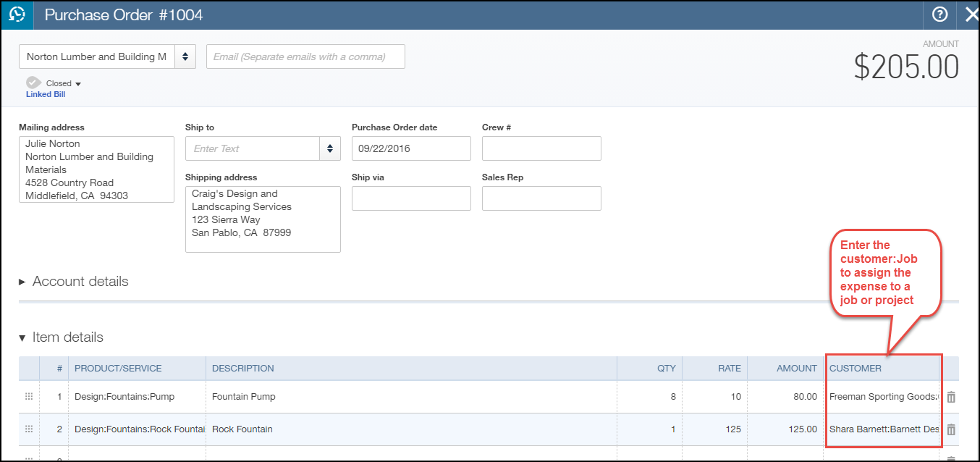The height and width of the screenshot is (462, 980).
Task: Click the row number 1 cell
Action: pyautogui.click(x=54, y=397)
